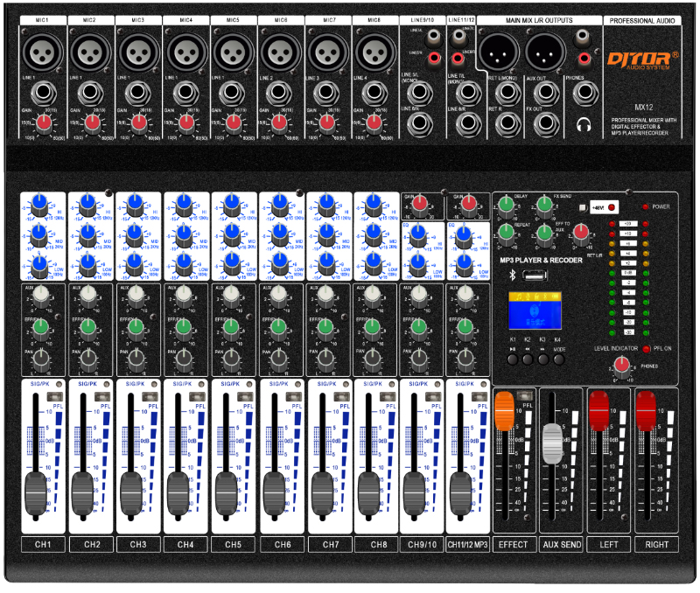Viewport: 700px width, 593px height.
Task: Click the AUX OUT jack
Action: (546, 93)
